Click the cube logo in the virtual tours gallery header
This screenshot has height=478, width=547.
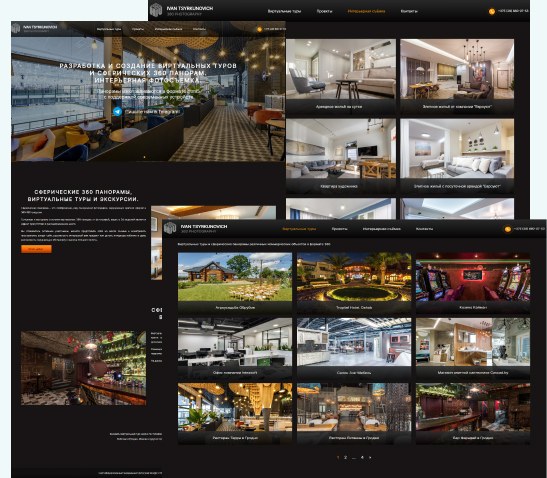pyautogui.click(x=170, y=228)
